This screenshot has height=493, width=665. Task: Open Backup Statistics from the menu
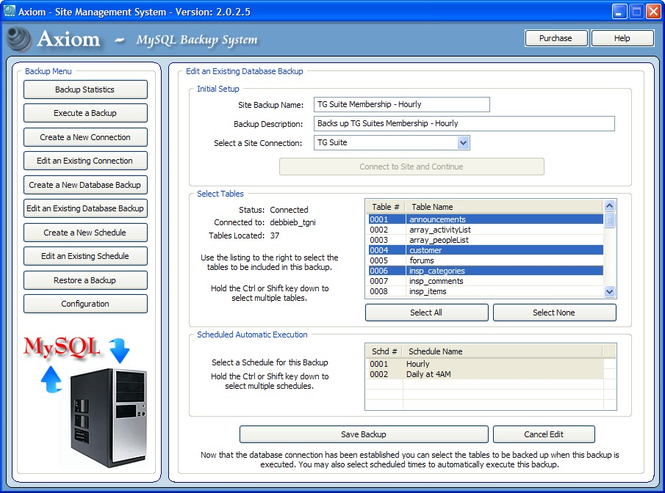pos(85,90)
